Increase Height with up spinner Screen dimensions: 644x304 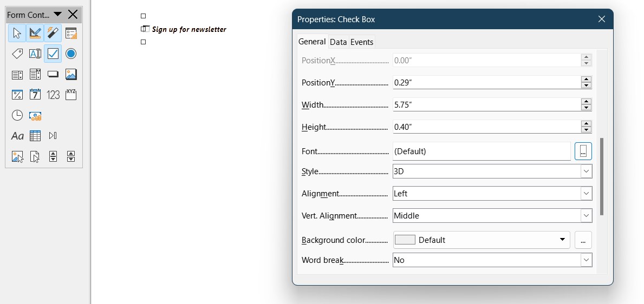tap(586, 123)
